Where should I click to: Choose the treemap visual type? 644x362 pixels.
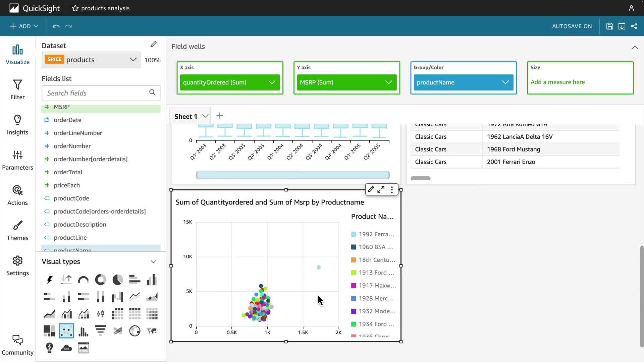pos(49,331)
